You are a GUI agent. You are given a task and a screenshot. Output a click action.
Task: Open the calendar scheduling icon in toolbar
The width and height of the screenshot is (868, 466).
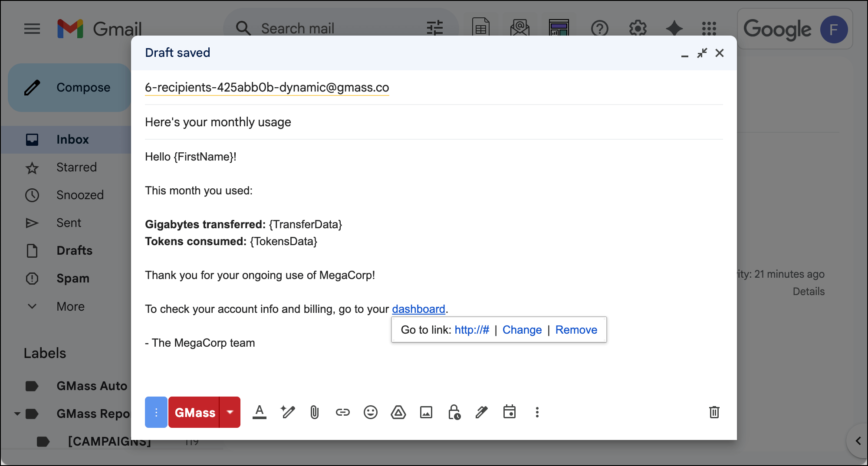(x=509, y=412)
